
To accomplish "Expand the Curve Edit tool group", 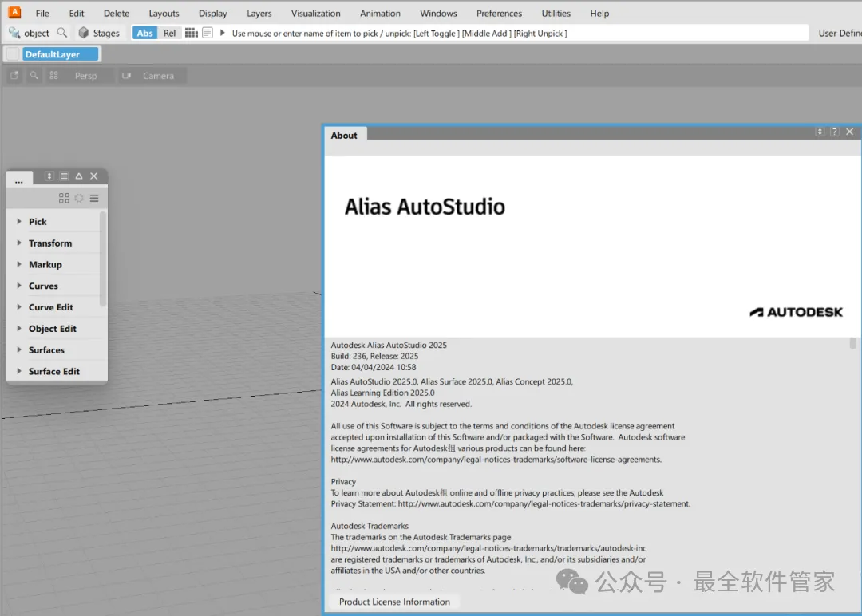I will click(18, 307).
